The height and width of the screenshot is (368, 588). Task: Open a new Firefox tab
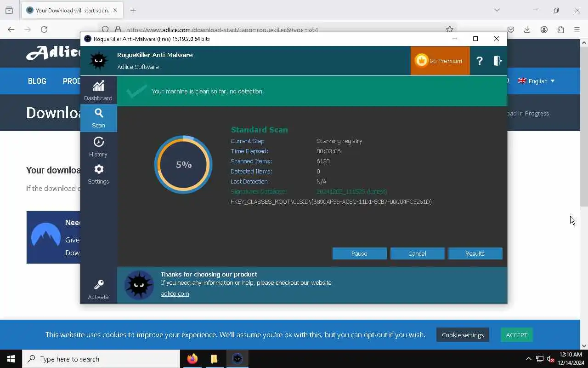[133, 10]
